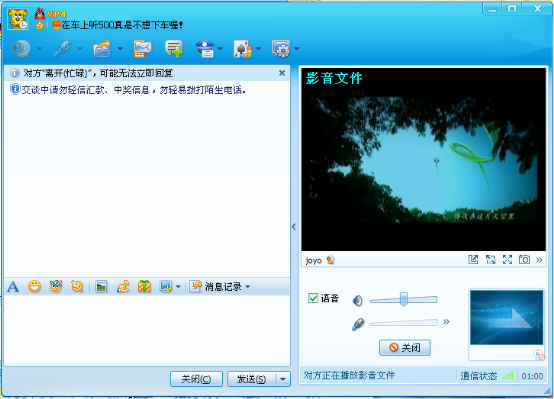Click the video playback area
Viewport: 554px width, 399px height.
point(424,160)
